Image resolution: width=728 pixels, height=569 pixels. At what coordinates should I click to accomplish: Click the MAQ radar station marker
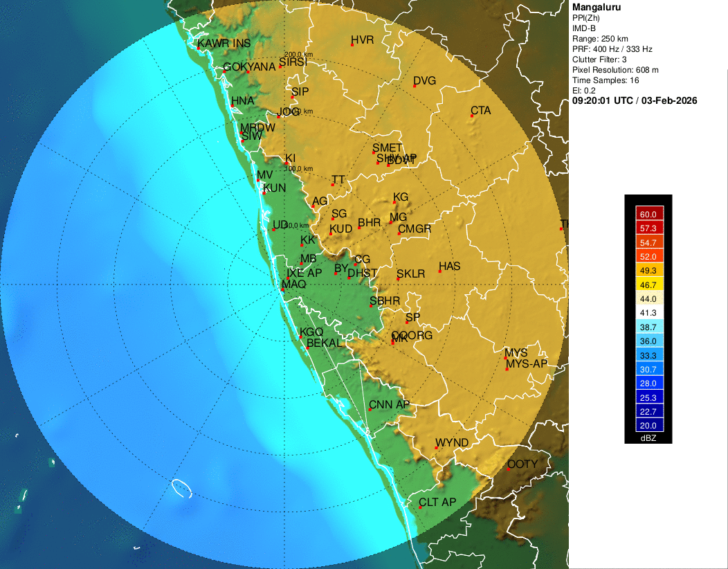pos(282,289)
